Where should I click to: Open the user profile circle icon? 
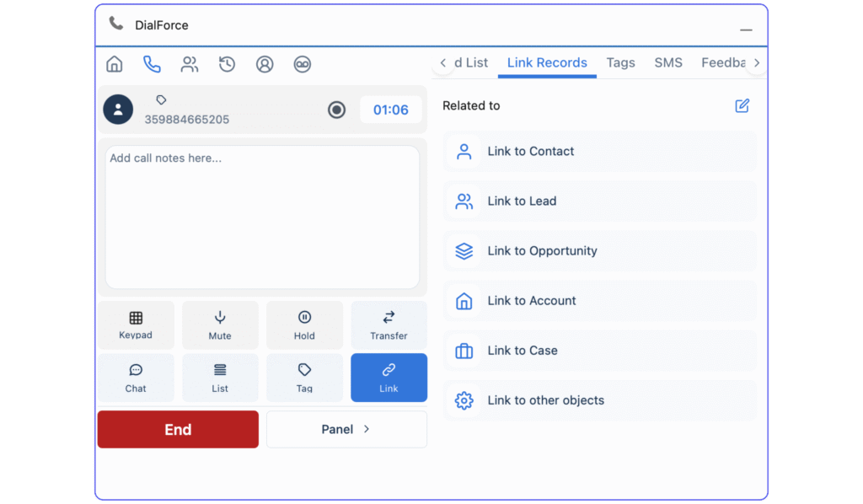265,64
